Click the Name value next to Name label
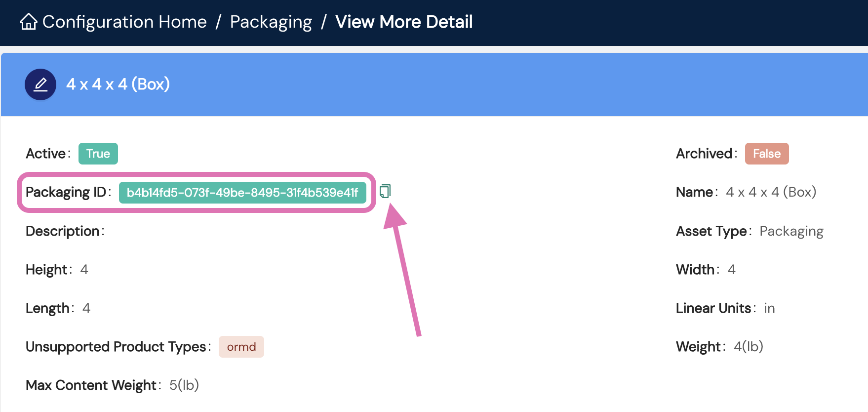This screenshot has height=412, width=868. pyautogui.click(x=771, y=192)
